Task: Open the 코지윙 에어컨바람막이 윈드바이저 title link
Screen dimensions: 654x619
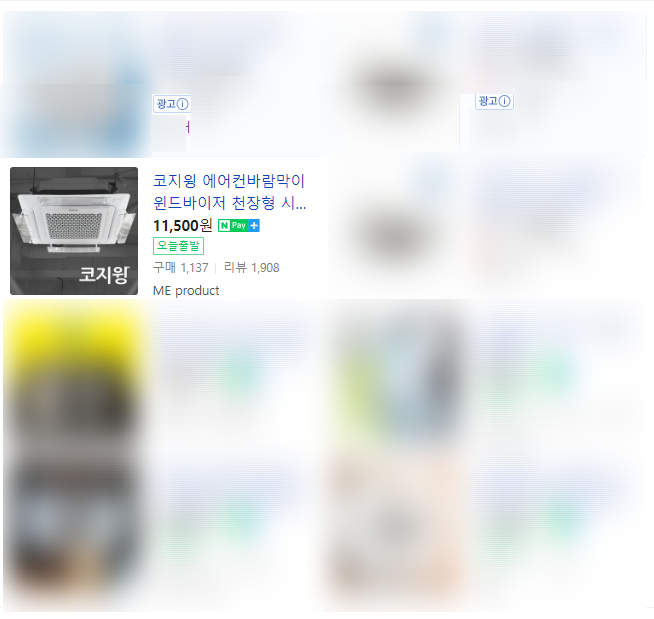Action: point(229,192)
